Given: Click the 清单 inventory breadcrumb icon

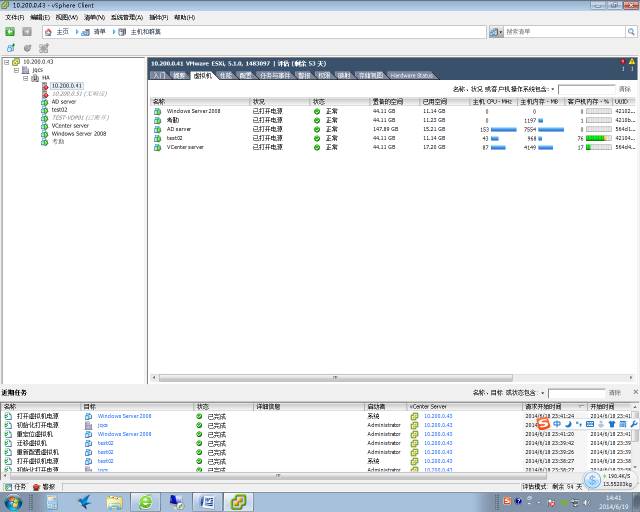Looking at the screenshot, I should click(x=85, y=32).
